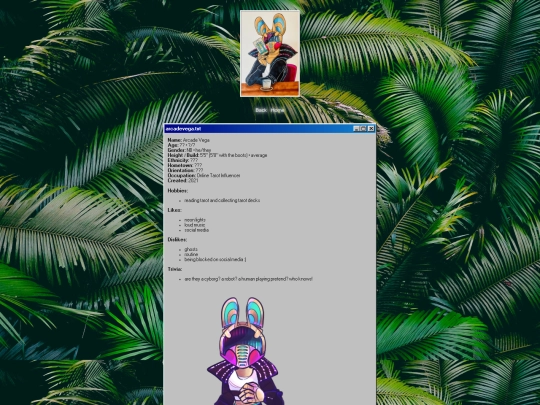Image resolution: width=540 pixels, height=405 pixels.
Task: Go to the Home link
Action: point(277,110)
